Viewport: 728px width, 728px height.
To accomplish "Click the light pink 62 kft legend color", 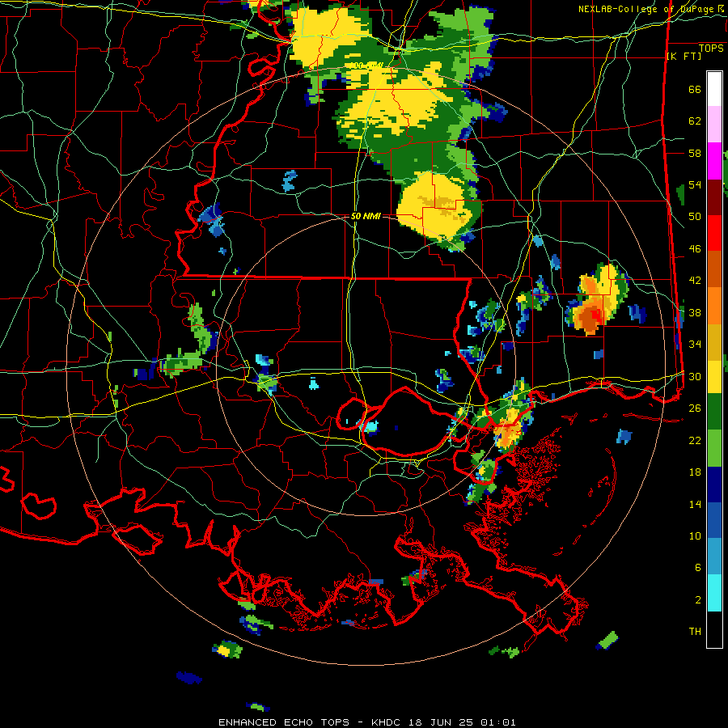I will click(714, 125).
